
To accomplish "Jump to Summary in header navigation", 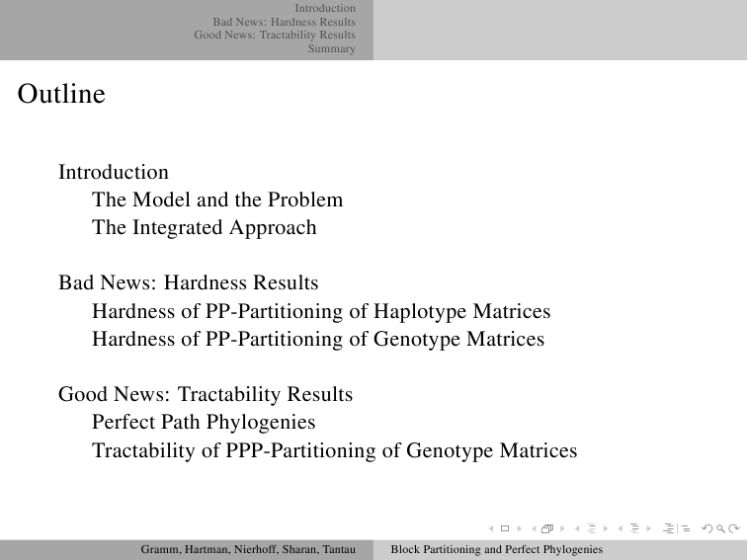I will pos(332,48).
